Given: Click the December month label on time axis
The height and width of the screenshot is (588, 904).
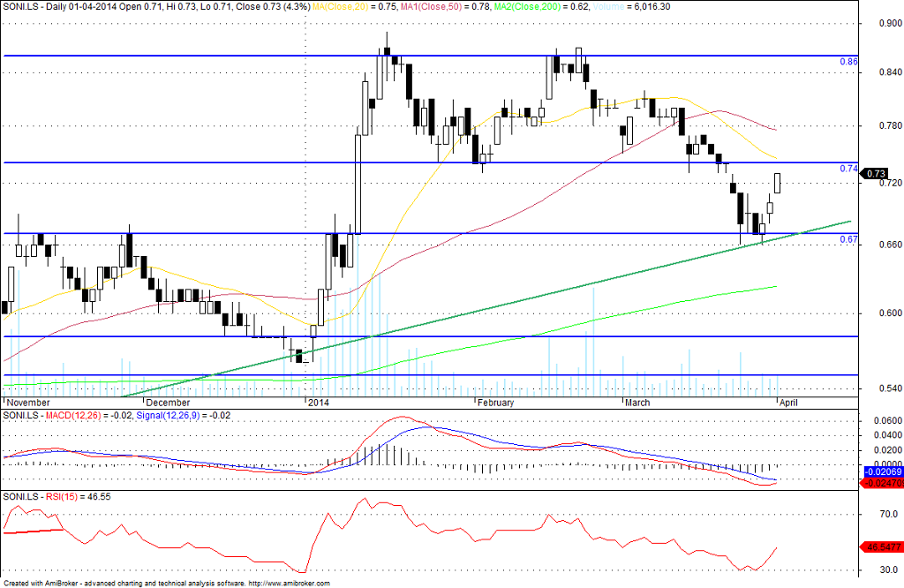Looking at the screenshot, I should pos(168,403).
